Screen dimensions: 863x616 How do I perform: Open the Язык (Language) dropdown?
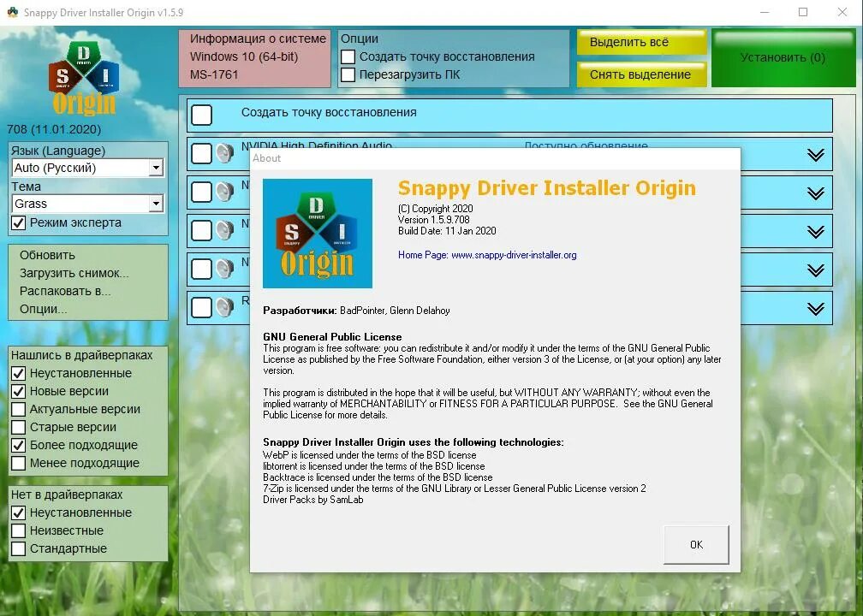(157, 168)
